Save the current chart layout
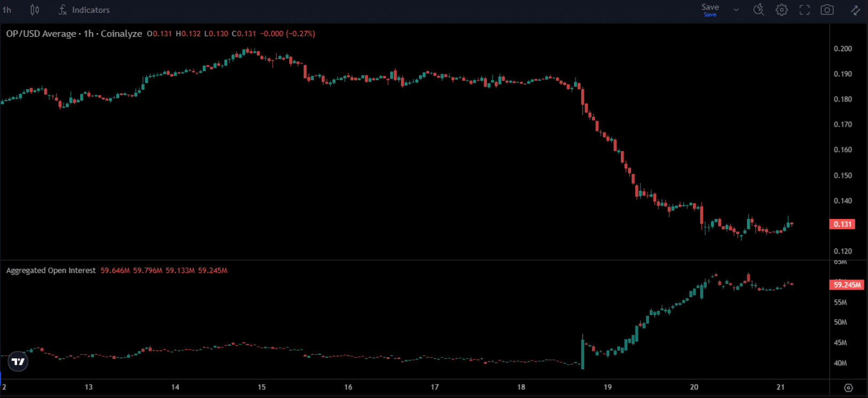This screenshot has width=868, height=398. point(710,9)
